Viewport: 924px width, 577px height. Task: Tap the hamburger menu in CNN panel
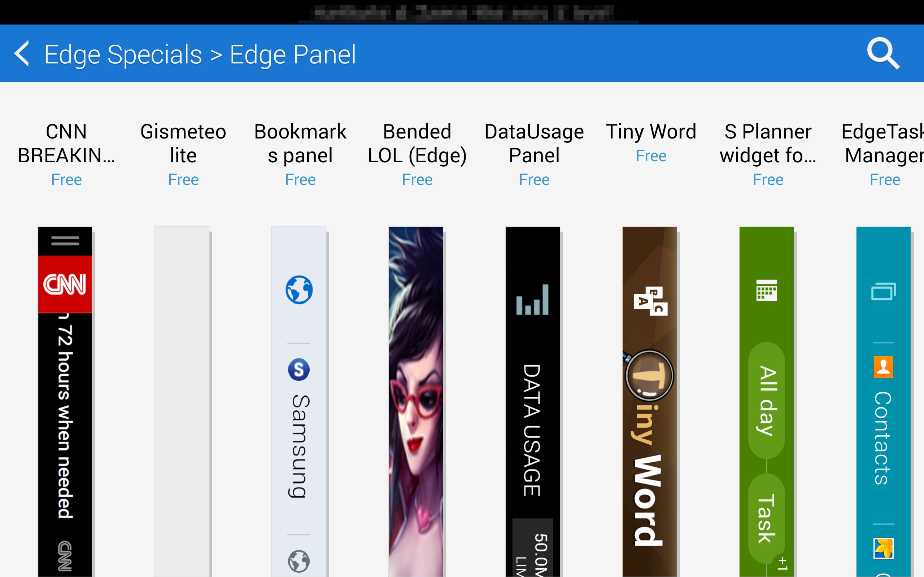coord(65,241)
